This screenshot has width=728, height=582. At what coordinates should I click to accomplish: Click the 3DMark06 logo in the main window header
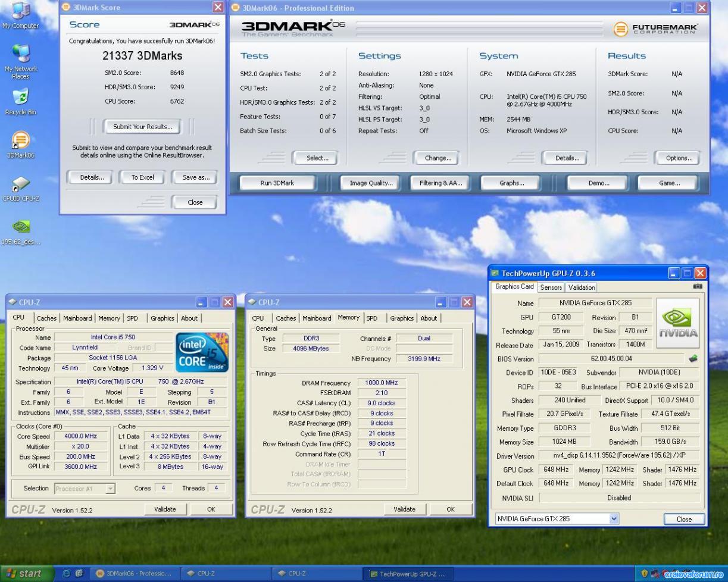(x=294, y=28)
